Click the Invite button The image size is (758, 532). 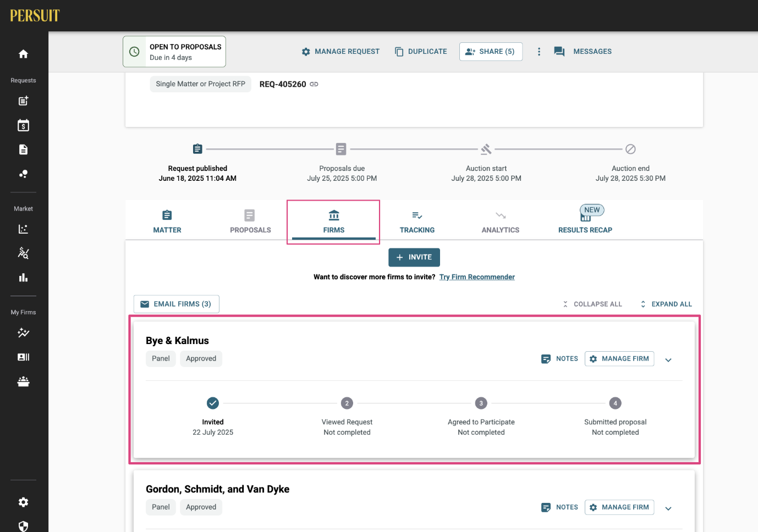click(x=414, y=257)
